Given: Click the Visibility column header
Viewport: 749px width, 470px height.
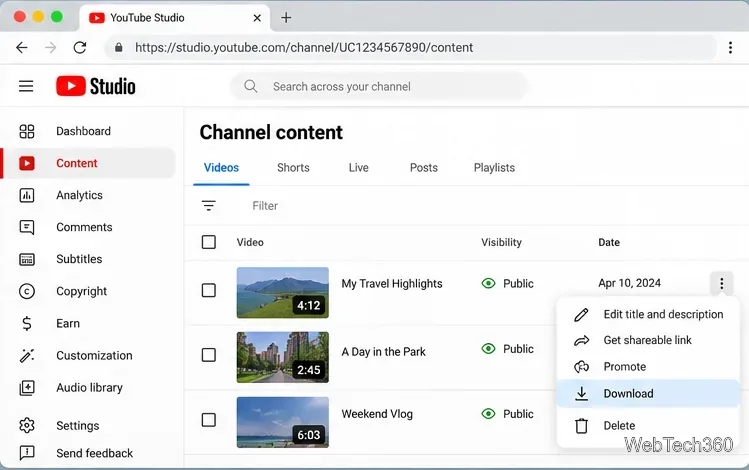Looking at the screenshot, I should pyautogui.click(x=502, y=242).
